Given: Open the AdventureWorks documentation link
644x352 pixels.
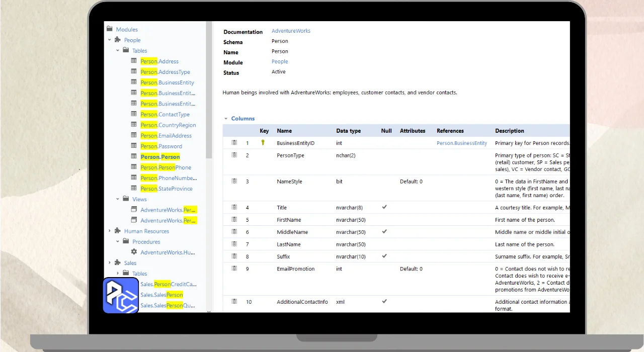Looking at the screenshot, I should (291, 31).
